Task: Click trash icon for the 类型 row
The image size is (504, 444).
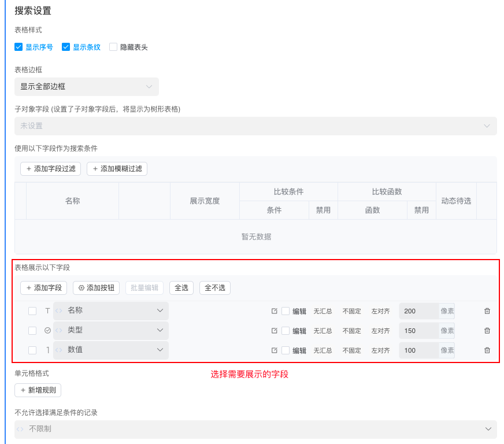Action: 487,331
